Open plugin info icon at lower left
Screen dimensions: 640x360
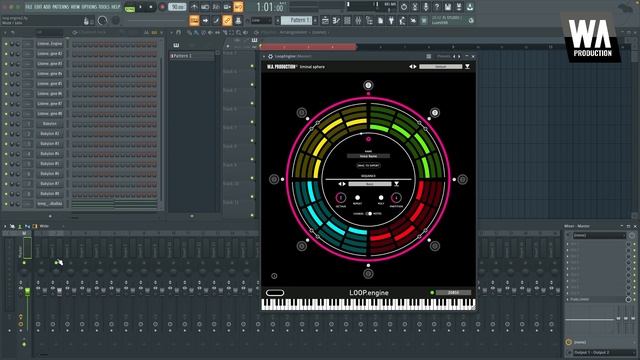[x=274, y=276]
